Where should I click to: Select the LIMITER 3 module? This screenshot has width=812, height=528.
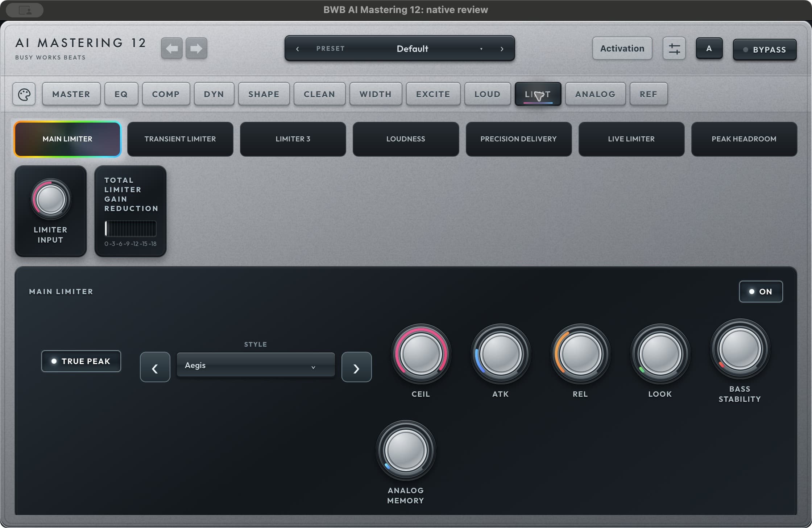point(293,139)
